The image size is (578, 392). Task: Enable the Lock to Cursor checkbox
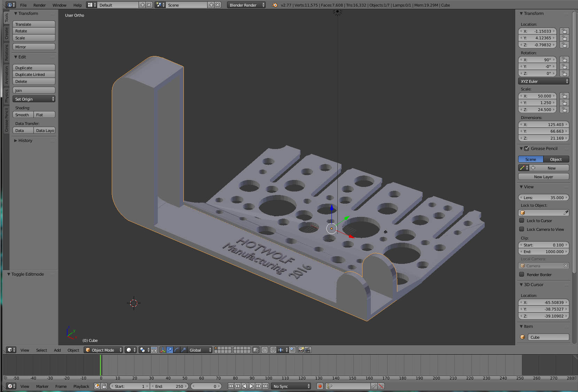click(522, 220)
